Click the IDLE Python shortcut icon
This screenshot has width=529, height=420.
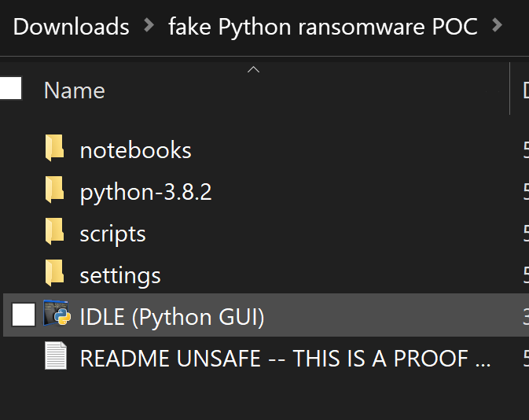point(56,315)
